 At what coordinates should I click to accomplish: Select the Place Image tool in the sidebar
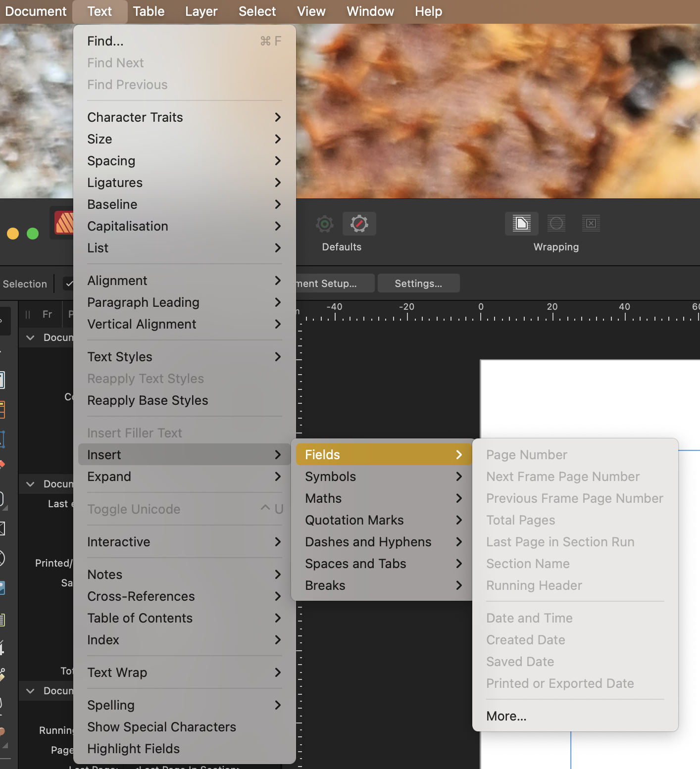click(x=2, y=587)
